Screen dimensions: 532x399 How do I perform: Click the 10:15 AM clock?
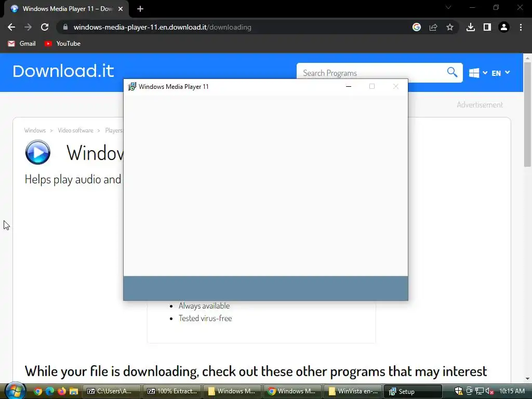pos(512,391)
